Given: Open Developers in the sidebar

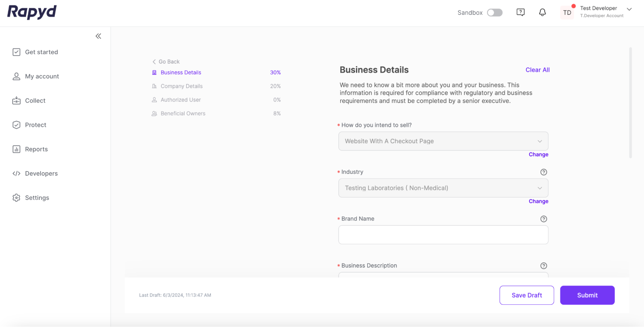Looking at the screenshot, I should click(41, 173).
